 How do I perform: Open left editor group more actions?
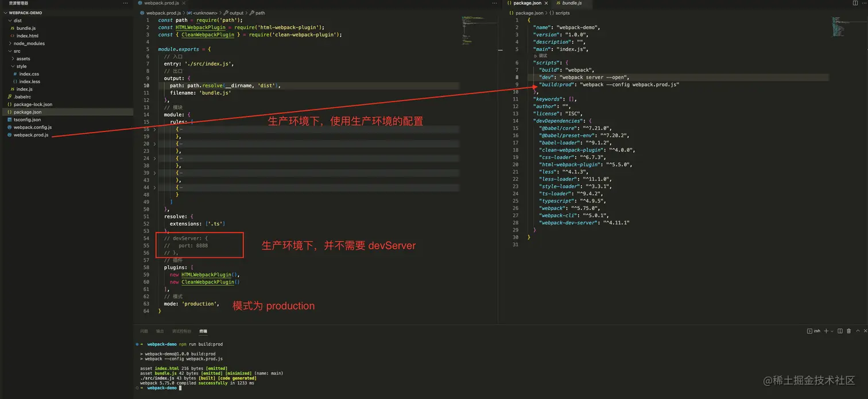click(495, 3)
